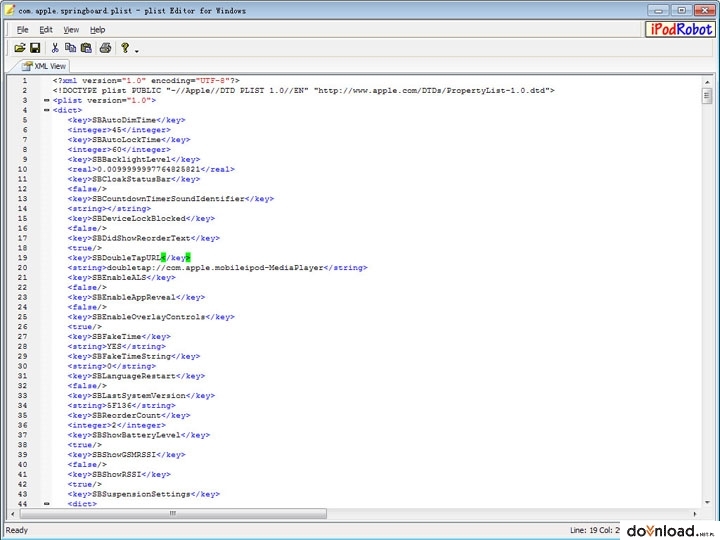Image resolution: width=720 pixels, height=540 pixels.
Task: Click the SBShowGSMRSSI key line
Action: click(126, 455)
